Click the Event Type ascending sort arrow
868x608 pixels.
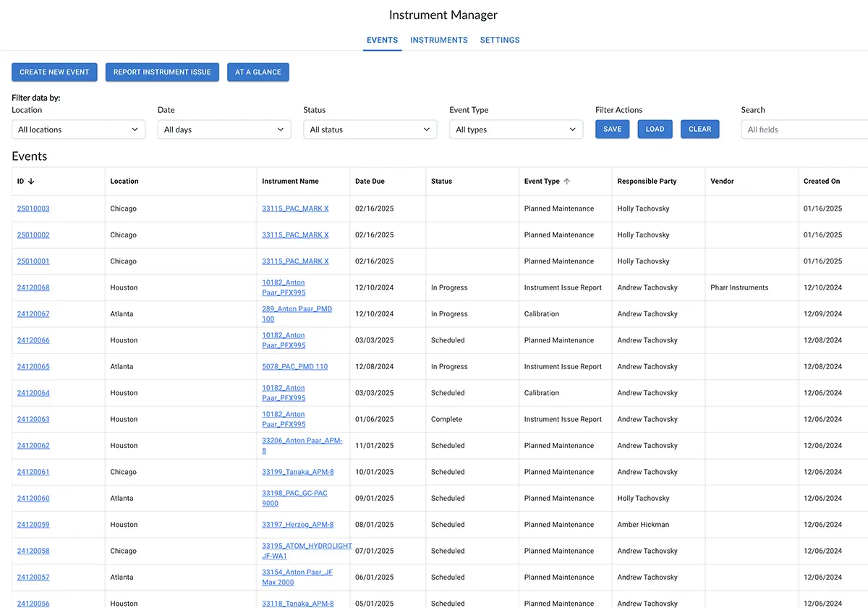pos(567,182)
